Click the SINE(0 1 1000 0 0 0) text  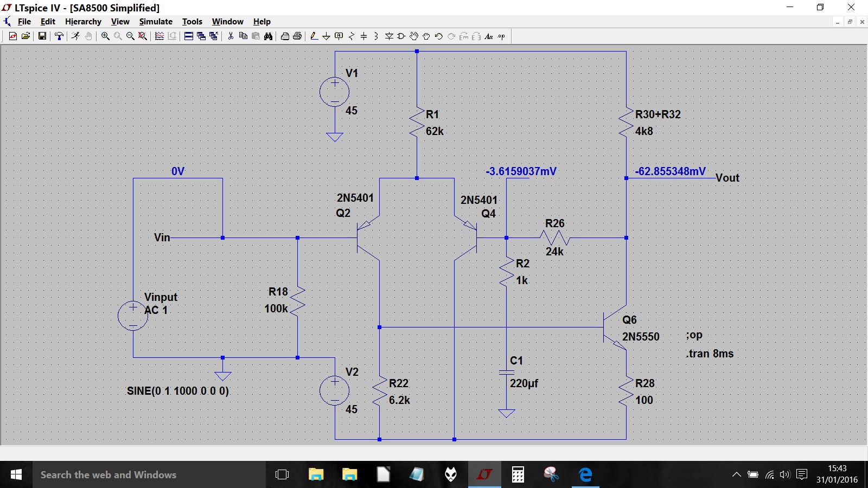coord(178,391)
